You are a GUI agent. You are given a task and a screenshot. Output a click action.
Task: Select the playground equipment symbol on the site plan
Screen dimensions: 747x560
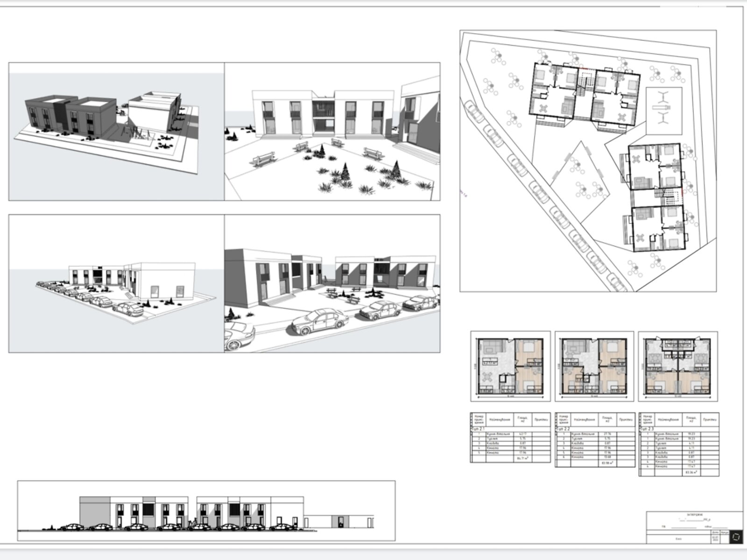663,107
